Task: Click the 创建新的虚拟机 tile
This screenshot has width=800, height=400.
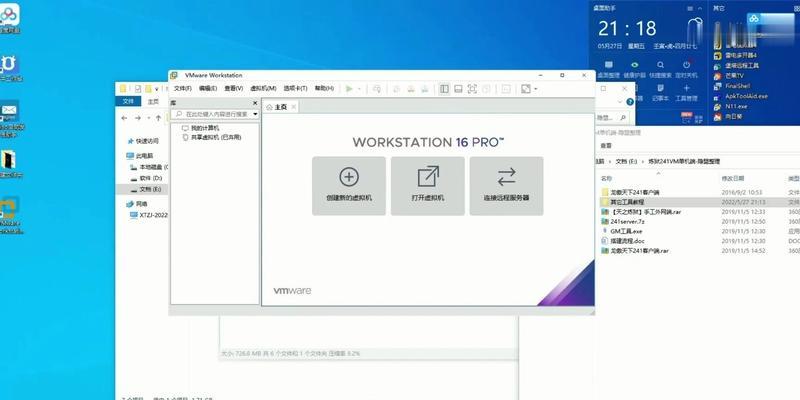Action: tap(349, 186)
